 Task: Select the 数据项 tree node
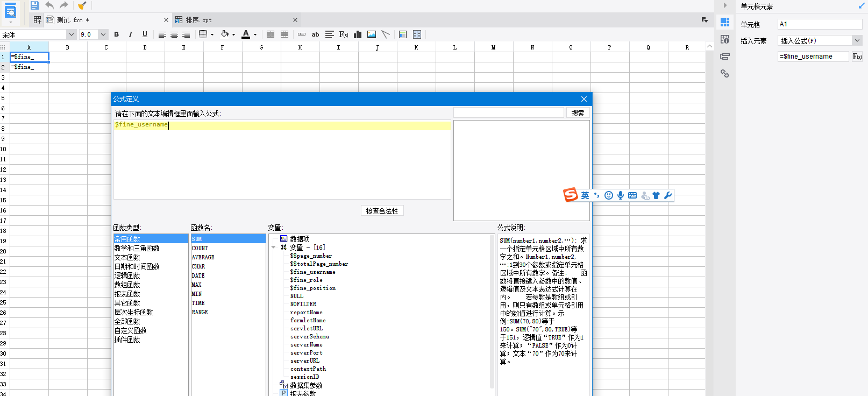pos(300,239)
